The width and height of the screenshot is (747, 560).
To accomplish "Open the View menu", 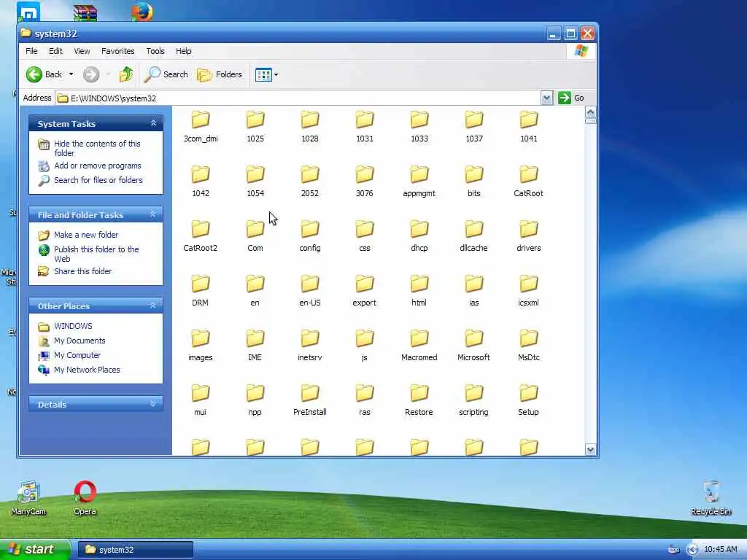I will [x=82, y=51].
